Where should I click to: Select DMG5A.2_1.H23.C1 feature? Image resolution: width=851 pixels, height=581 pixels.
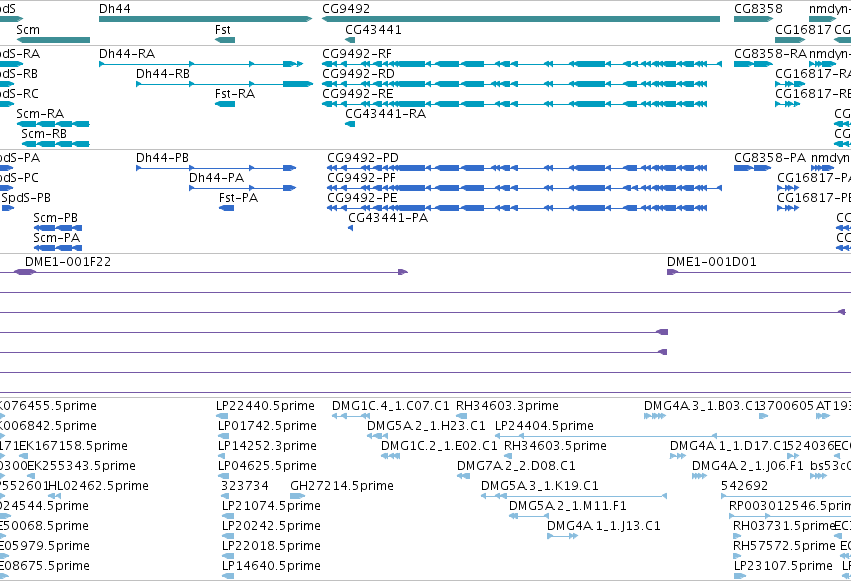tap(377, 436)
